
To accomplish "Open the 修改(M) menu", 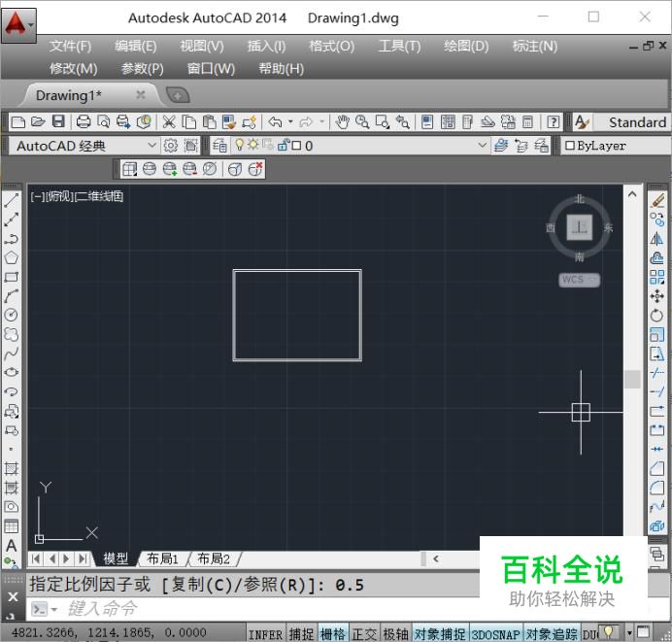I will [x=73, y=69].
